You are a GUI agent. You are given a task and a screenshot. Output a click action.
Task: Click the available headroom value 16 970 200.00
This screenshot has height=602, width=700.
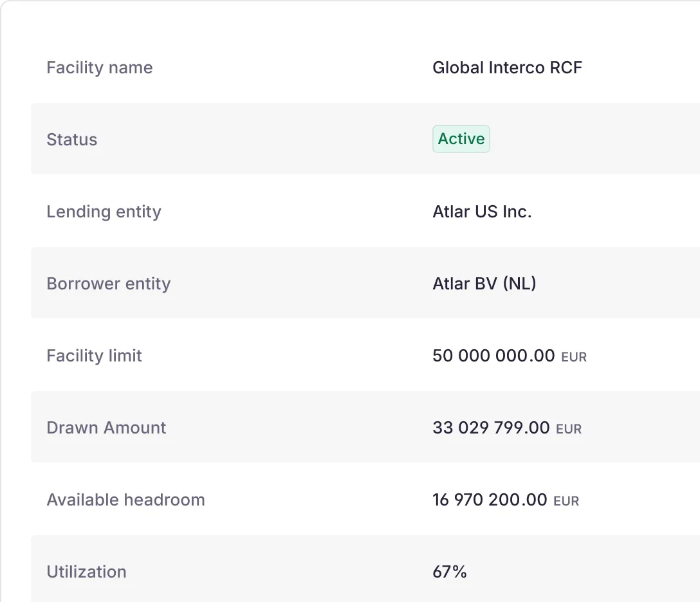pyautogui.click(x=490, y=500)
